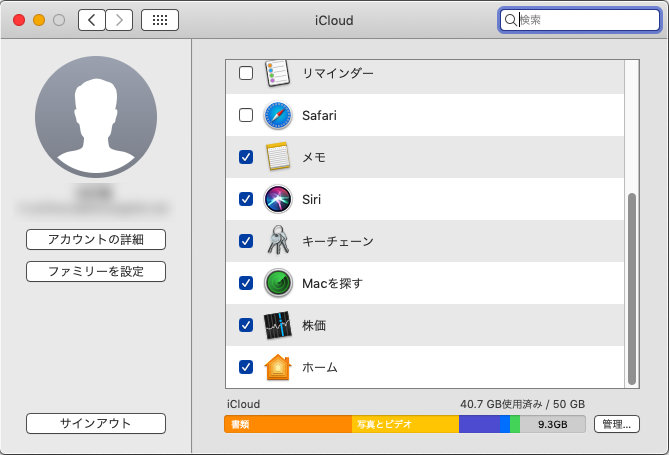Click the Stocks (株価) chart icon
The width and height of the screenshot is (669, 455).
pos(278,325)
